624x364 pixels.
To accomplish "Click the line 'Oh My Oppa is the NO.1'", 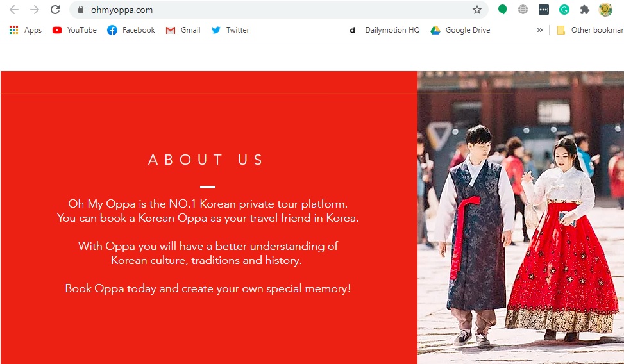I will (x=208, y=204).
